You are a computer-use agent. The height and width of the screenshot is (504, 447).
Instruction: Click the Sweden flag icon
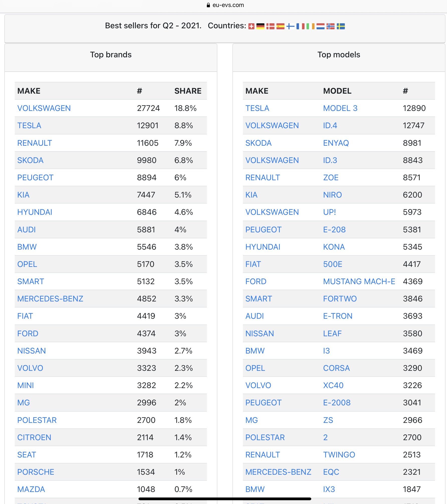341,26
